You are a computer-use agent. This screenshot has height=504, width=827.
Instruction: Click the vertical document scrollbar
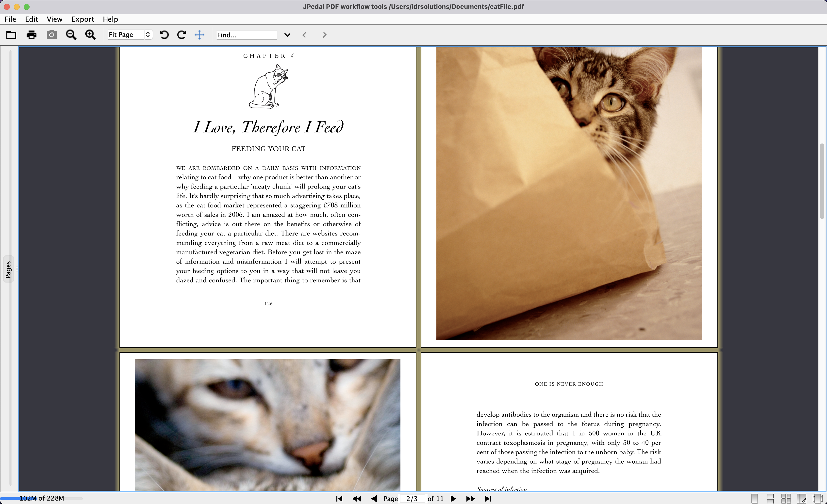click(x=822, y=181)
